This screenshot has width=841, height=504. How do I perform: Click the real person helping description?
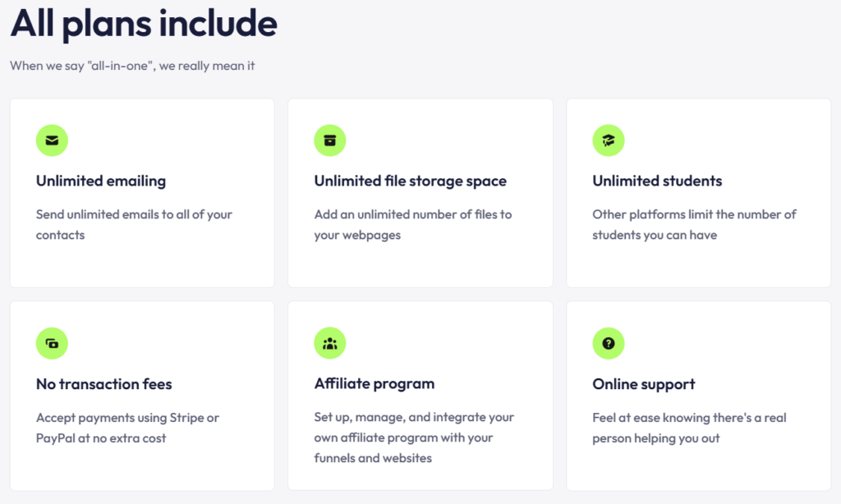point(689,428)
